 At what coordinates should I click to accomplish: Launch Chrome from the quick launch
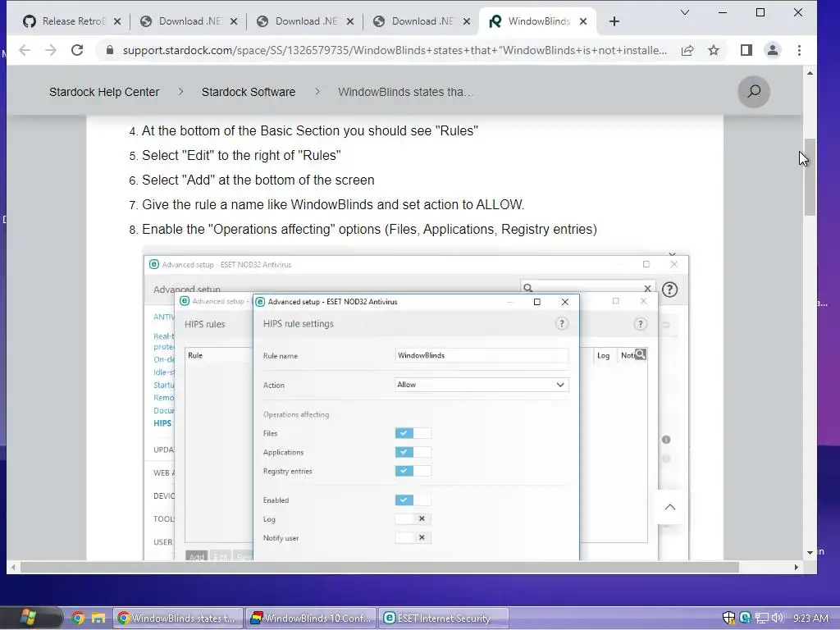78,619
